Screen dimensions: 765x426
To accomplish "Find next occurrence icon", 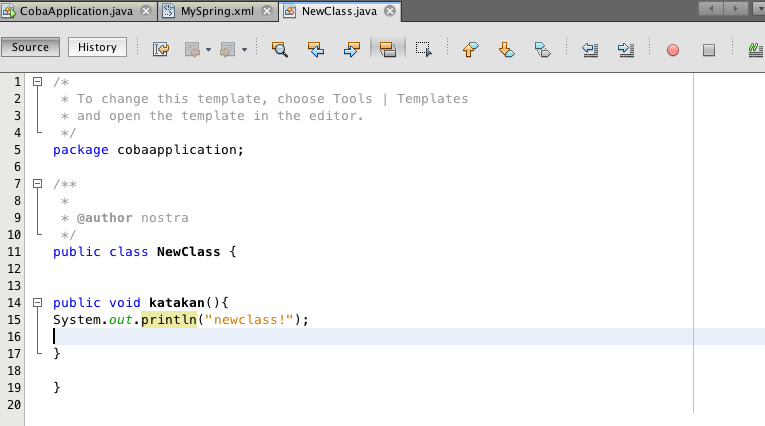I will [x=352, y=49].
